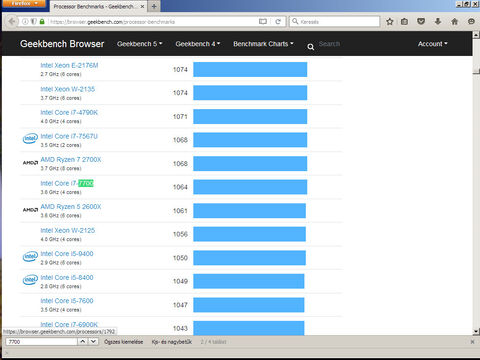
Task: Open Intel Core i7-6900K link
Action: point(69,324)
